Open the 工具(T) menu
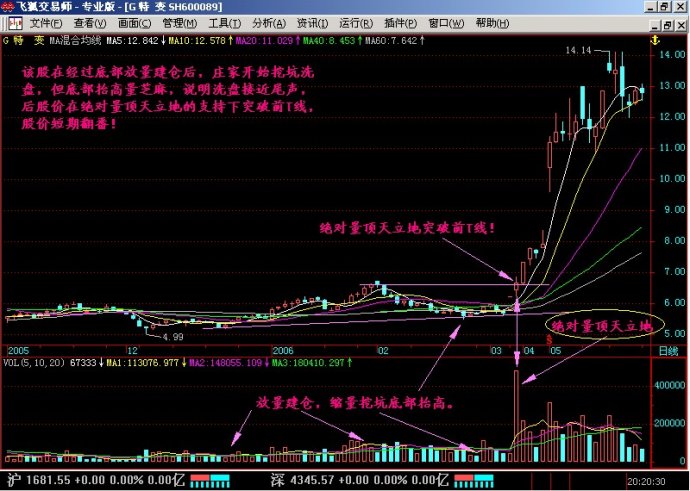Viewport: 690px width, 491px height. click(224, 24)
